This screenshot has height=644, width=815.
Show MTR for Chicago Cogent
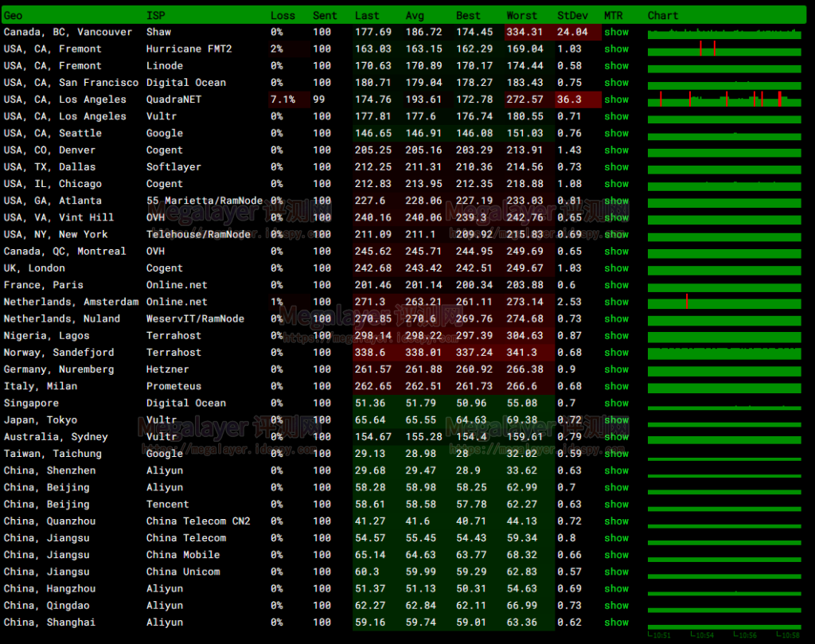point(617,184)
